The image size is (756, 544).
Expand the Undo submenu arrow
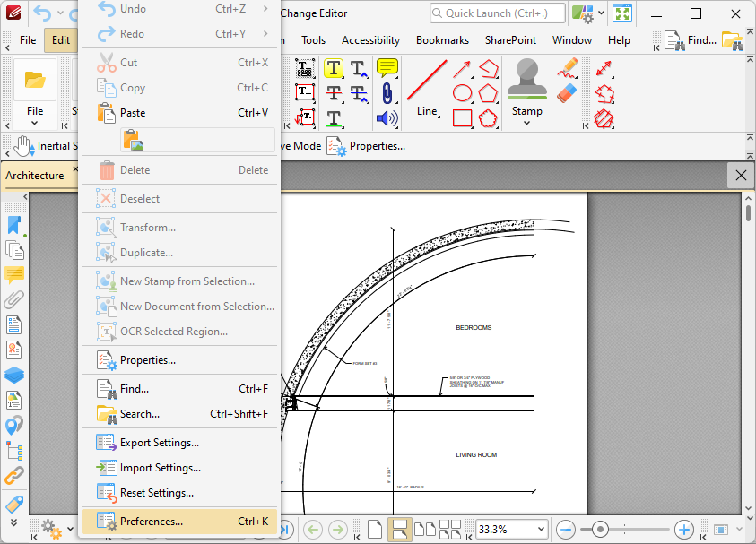point(265,9)
